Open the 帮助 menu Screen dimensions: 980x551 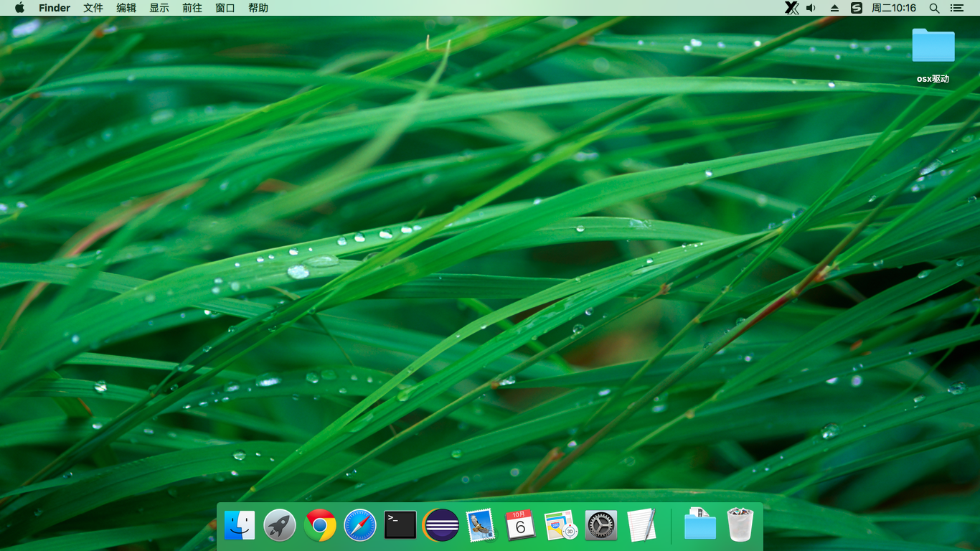(x=258, y=8)
